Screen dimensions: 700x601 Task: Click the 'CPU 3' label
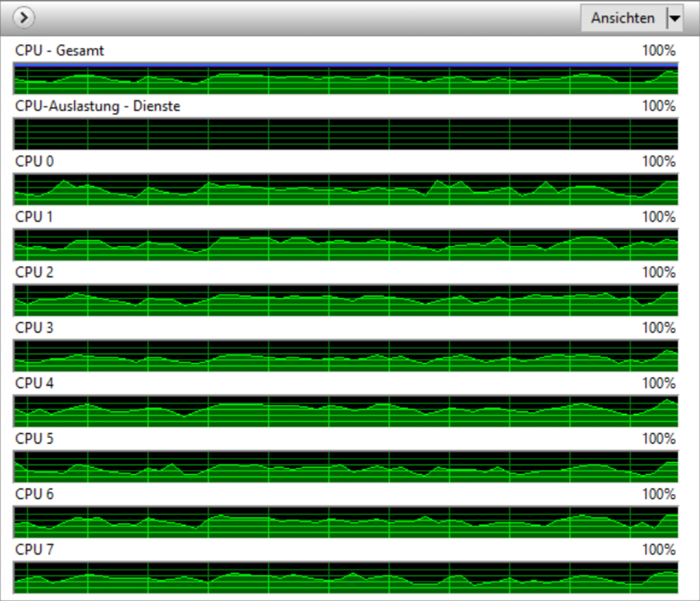(x=35, y=327)
